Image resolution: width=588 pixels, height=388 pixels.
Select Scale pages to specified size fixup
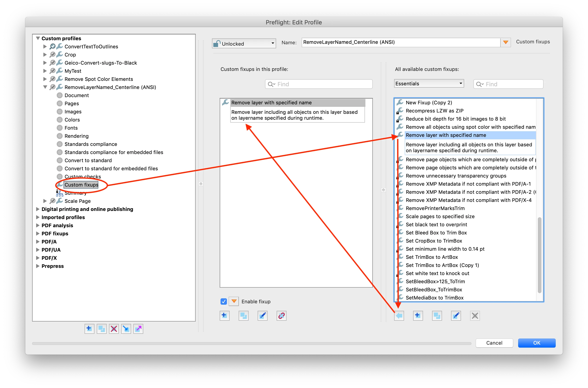pos(440,216)
